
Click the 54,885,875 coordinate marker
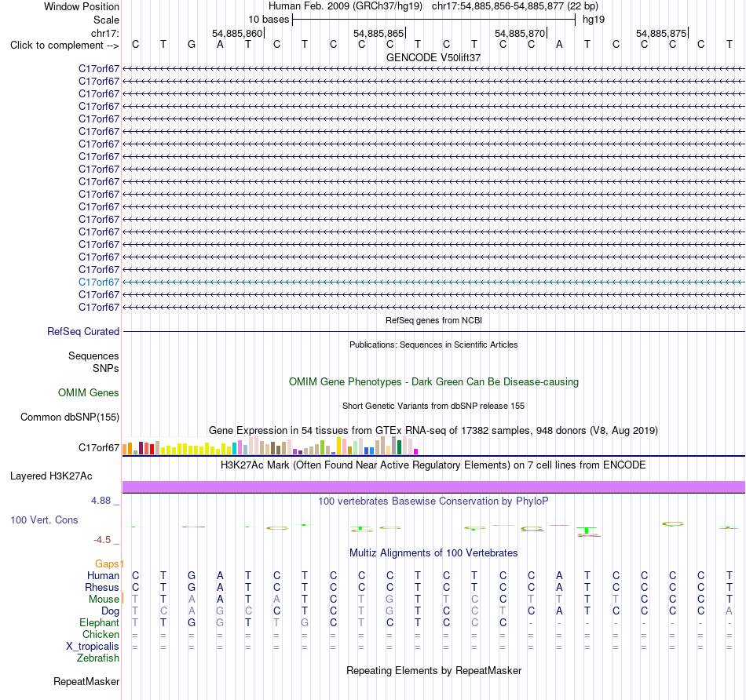click(x=661, y=33)
